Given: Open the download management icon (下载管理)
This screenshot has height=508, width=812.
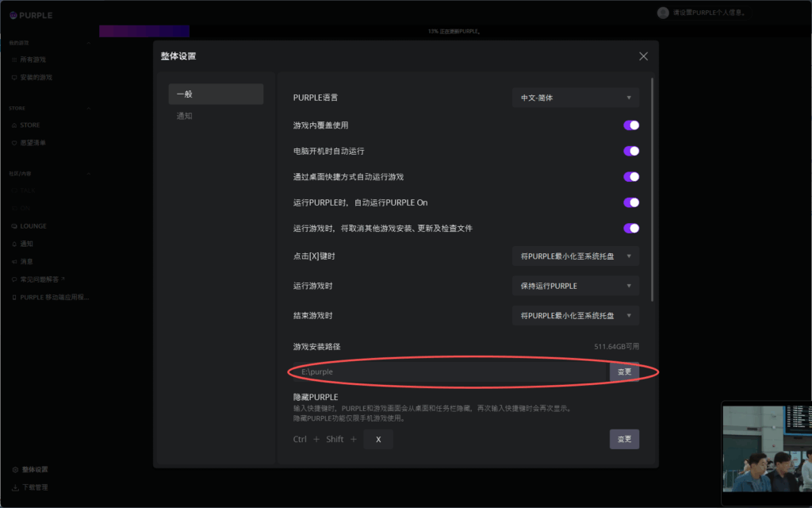Looking at the screenshot, I should (x=15, y=487).
